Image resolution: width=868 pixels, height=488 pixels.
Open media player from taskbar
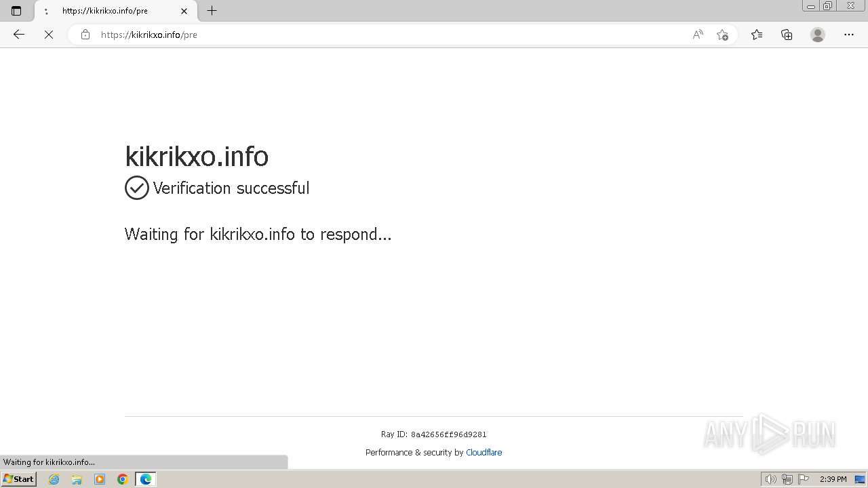click(x=100, y=479)
